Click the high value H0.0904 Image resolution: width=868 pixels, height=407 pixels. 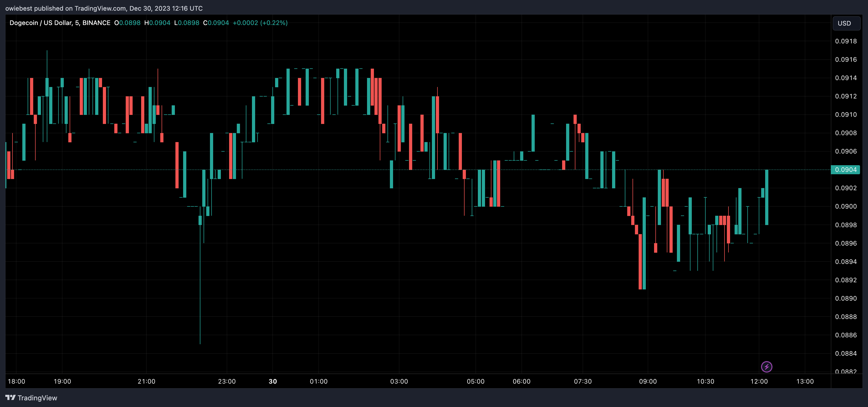pos(157,23)
